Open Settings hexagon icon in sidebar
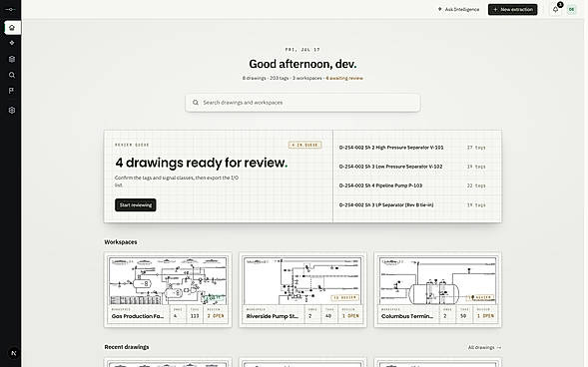This screenshot has width=588, height=367. click(x=12, y=110)
